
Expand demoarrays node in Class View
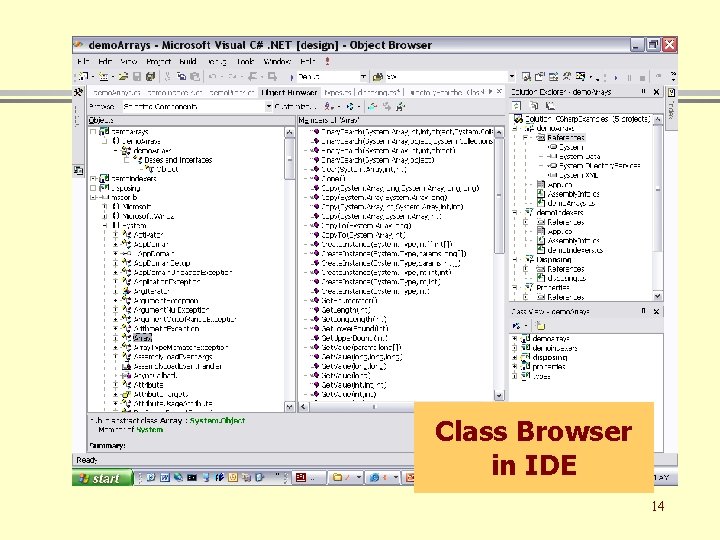pos(515,338)
